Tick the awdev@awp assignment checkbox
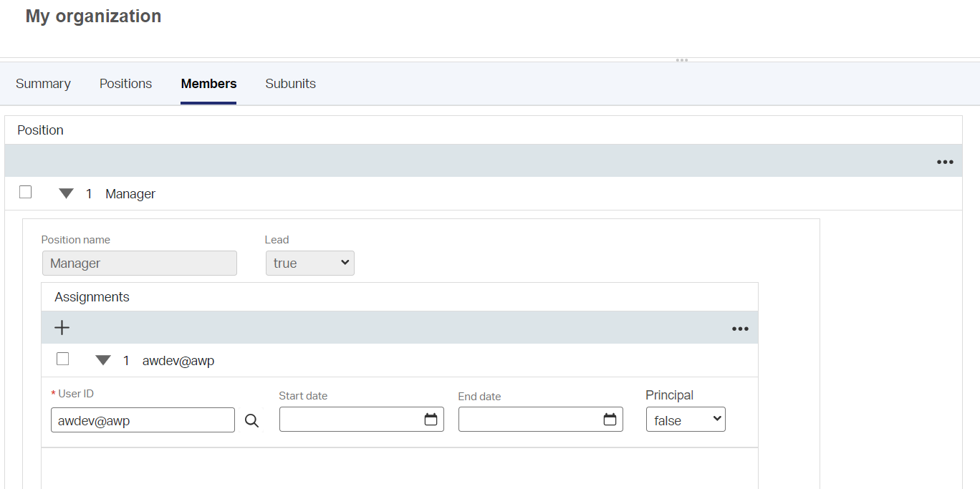The width and height of the screenshot is (980, 489). tap(63, 359)
